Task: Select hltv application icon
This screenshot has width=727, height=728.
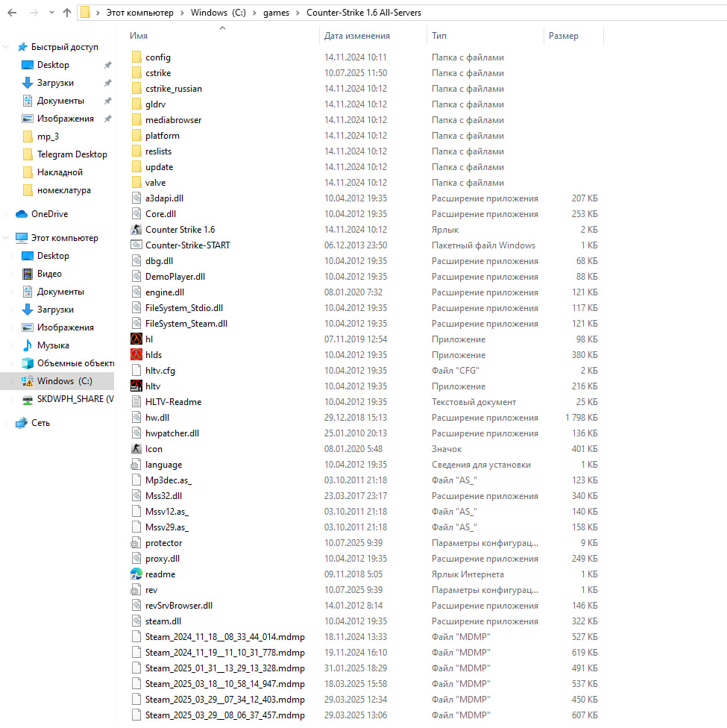Action: (136, 386)
